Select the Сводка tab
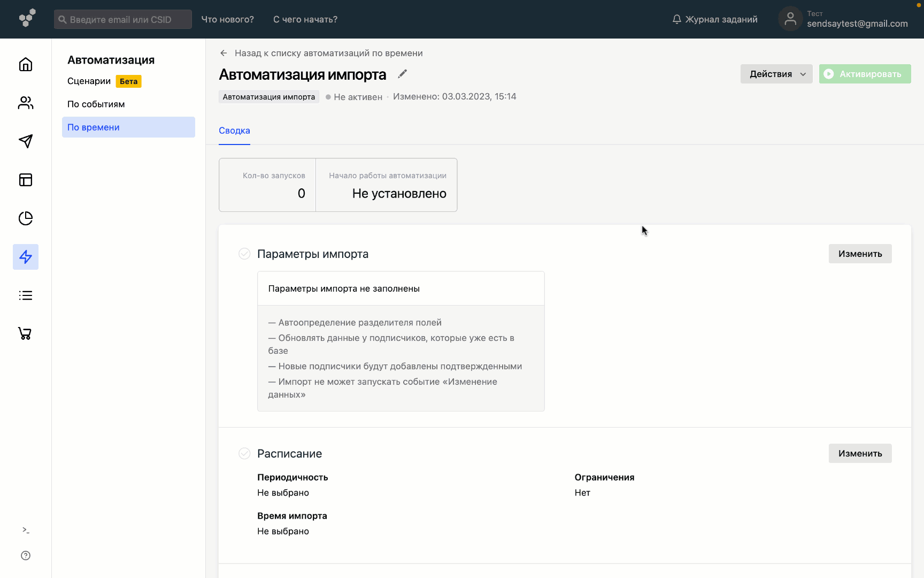This screenshot has width=924, height=578. [x=234, y=131]
